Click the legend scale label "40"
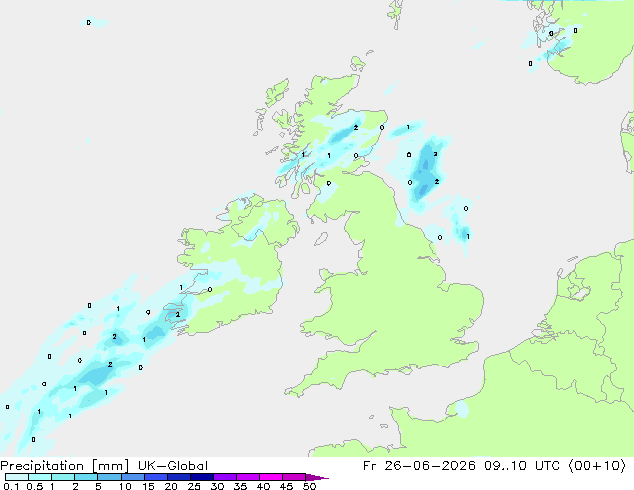 pyautogui.click(x=263, y=486)
